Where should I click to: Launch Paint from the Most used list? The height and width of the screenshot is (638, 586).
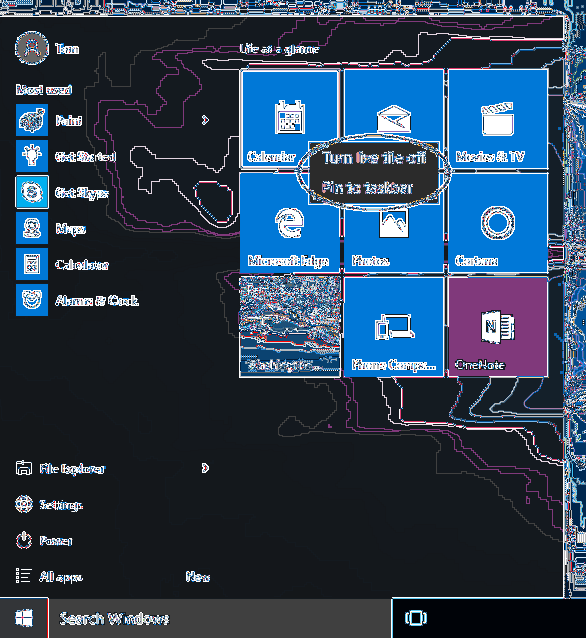pyautogui.click(x=32, y=120)
